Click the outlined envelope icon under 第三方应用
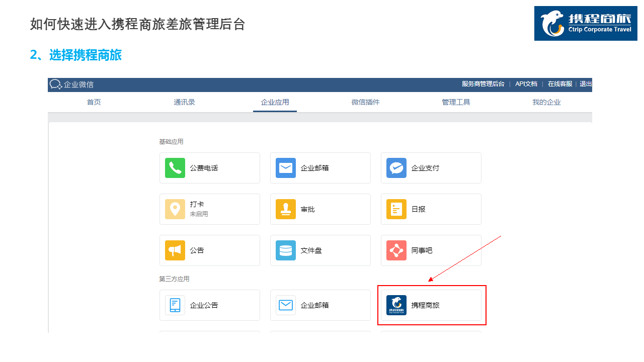 (x=286, y=305)
